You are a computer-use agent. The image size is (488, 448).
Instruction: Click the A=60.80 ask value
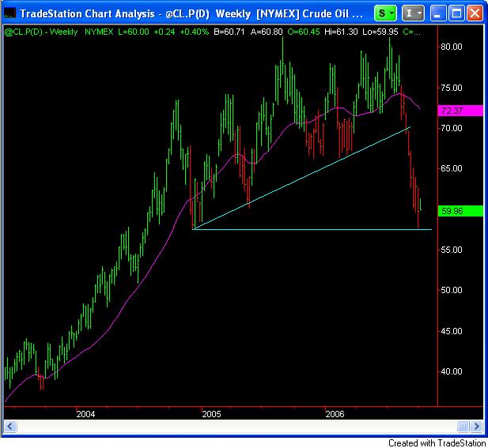click(x=267, y=32)
